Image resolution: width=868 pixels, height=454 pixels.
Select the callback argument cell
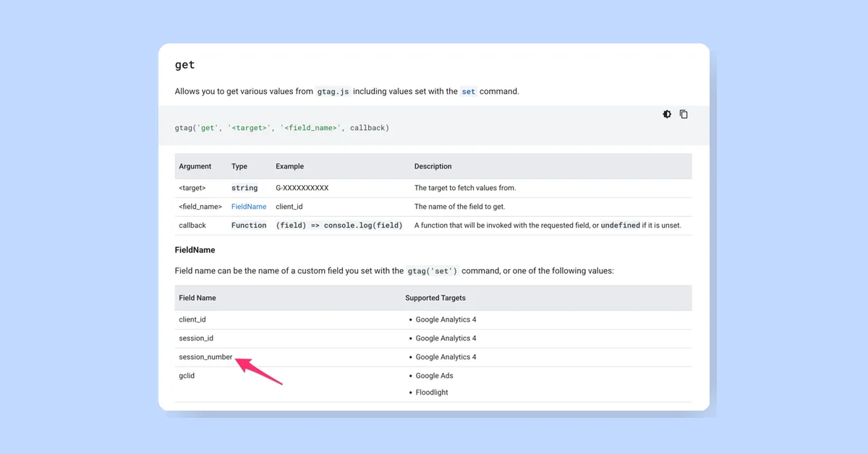tap(192, 226)
